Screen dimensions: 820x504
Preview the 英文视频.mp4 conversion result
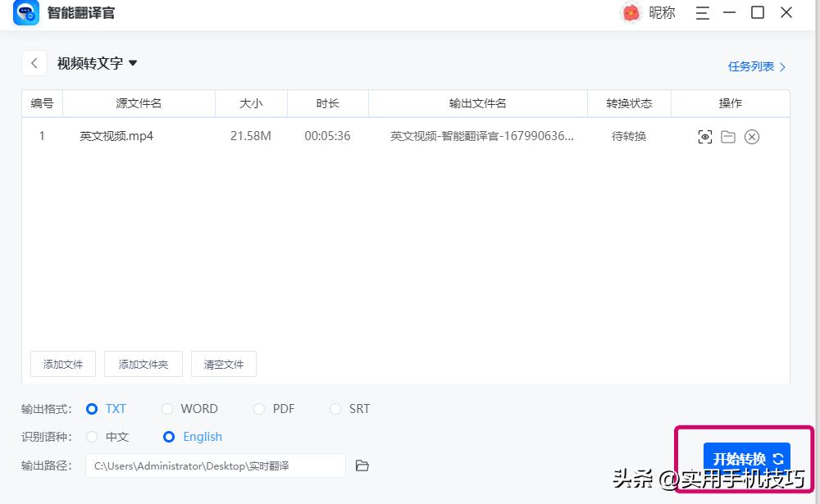pos(704,137)
